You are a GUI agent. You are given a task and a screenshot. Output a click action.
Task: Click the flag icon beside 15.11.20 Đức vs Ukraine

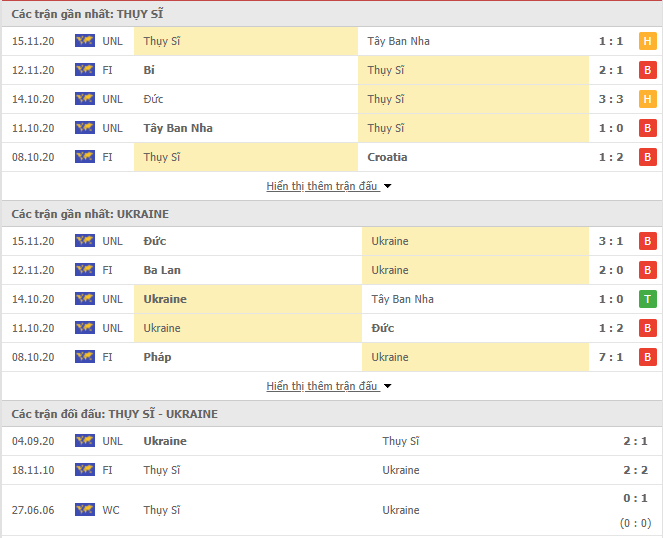point(85,241)
